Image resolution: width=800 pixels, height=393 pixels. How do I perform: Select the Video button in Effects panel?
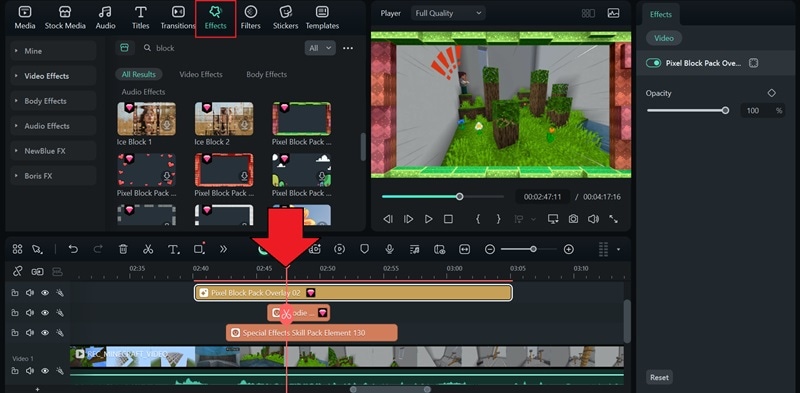tap(664, 38)
